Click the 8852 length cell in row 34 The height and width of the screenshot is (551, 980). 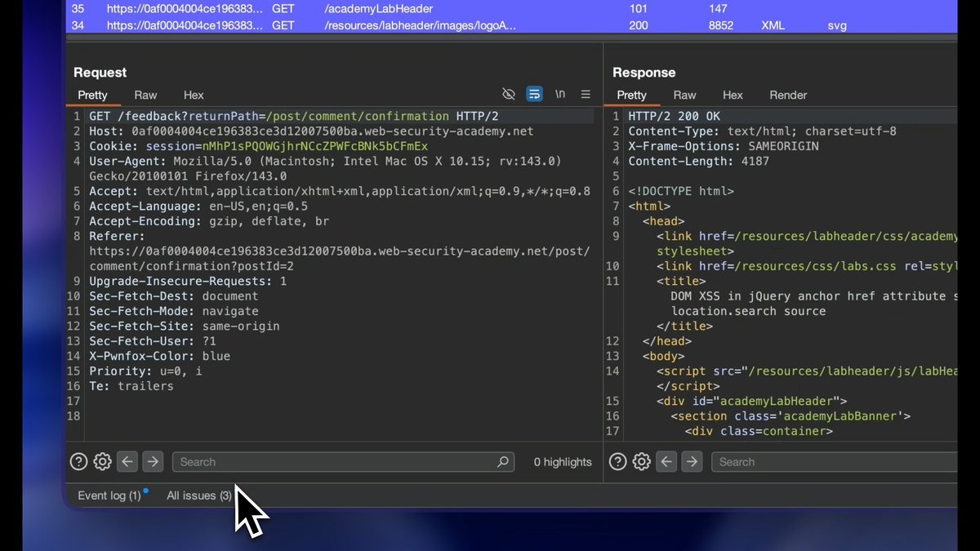point(720,25)
